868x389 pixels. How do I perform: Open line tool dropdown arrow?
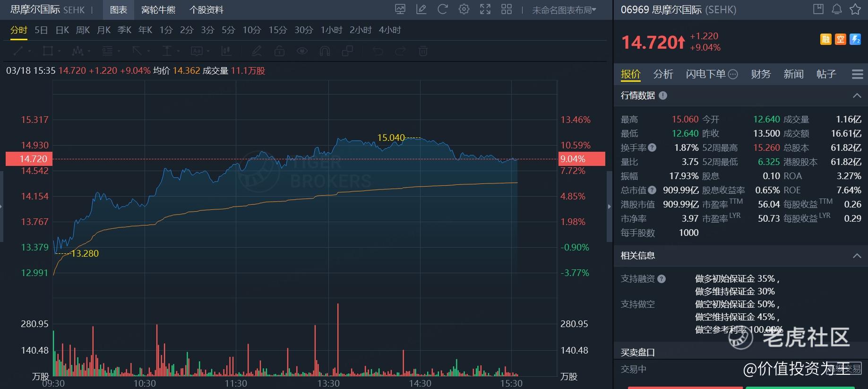pos(30,51)
